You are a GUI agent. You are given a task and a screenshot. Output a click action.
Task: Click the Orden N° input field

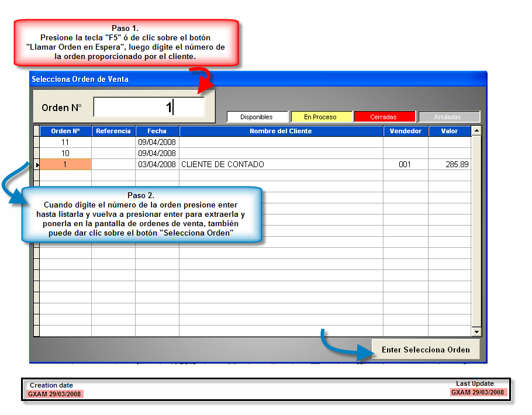coord(148,108)
